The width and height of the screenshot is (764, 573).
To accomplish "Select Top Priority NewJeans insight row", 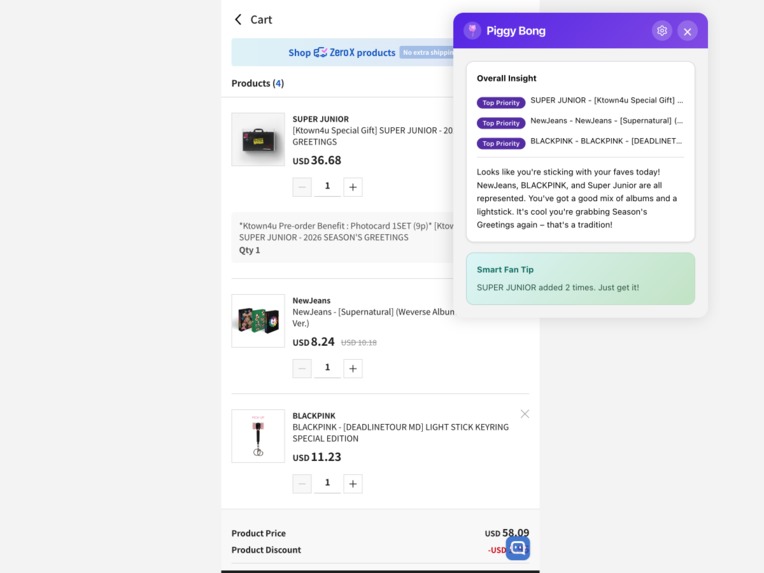I will pyautogui.click(x=580, y=122).
